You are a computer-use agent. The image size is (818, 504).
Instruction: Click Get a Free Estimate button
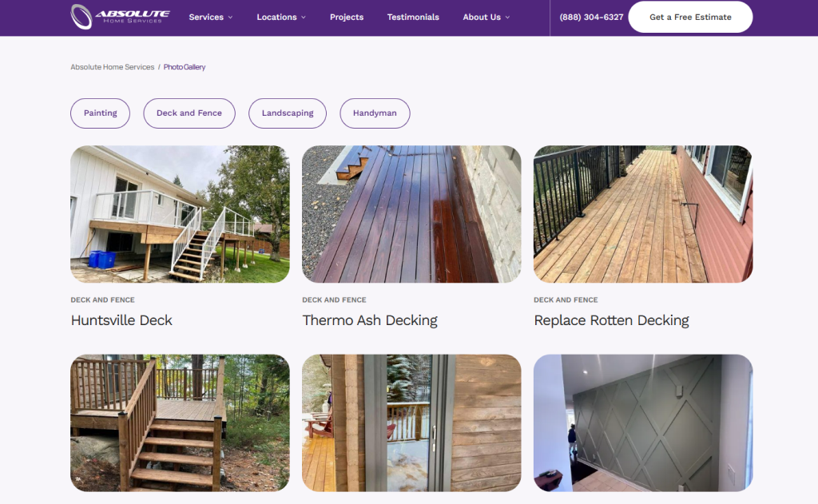(690, 17)
